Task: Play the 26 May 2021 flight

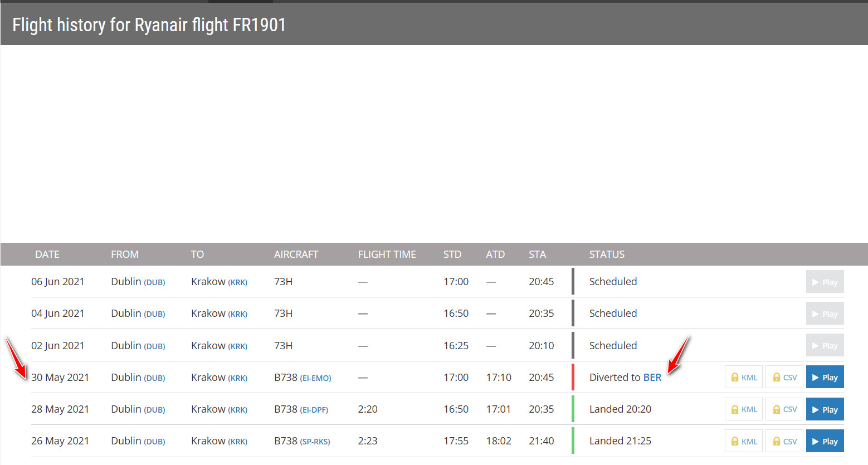Action: (825, 441)
